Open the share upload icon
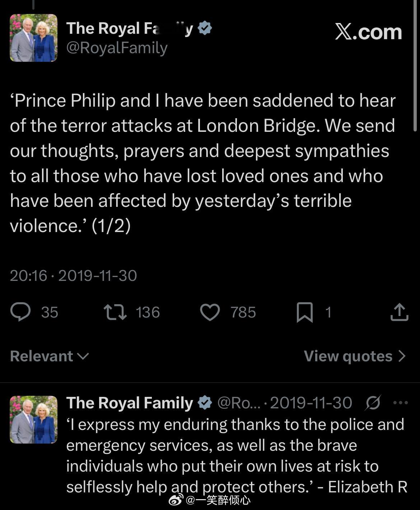This screenshot has height=510, width=420. click(x=399, y=312)
